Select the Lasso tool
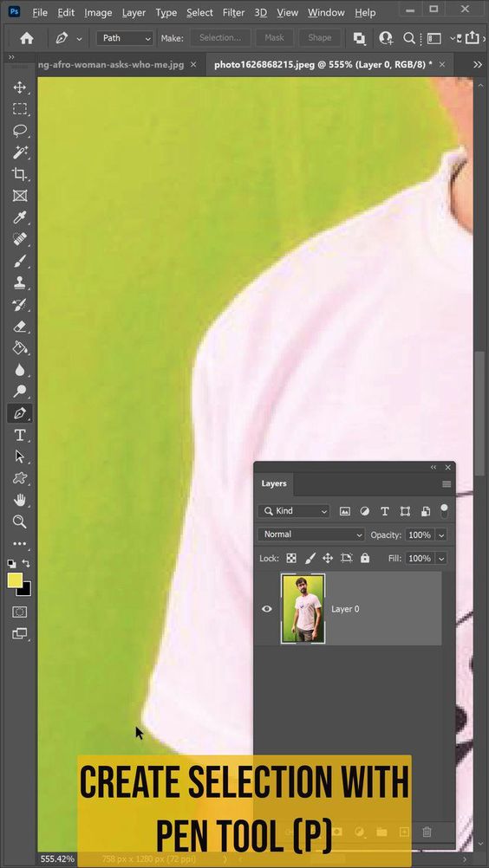The image size is (489, 868). [20, 131]
